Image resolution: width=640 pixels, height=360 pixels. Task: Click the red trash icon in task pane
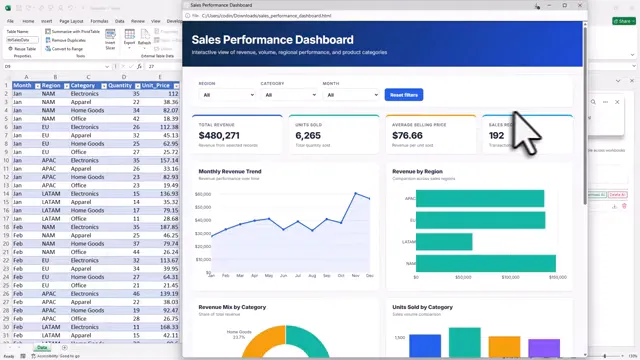pos(624,207)
